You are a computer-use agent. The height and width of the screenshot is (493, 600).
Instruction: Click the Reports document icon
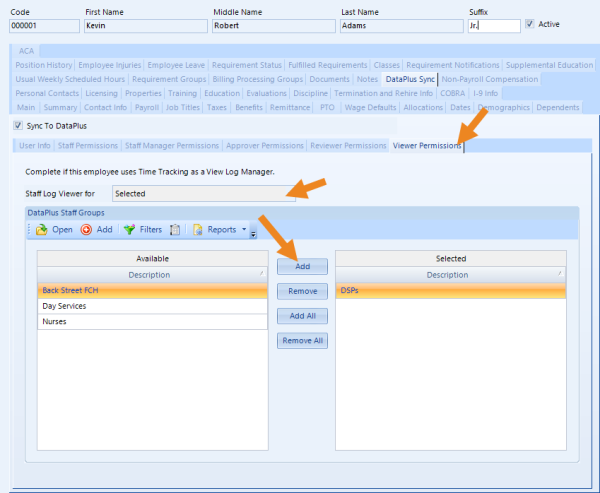coord(198,230)
